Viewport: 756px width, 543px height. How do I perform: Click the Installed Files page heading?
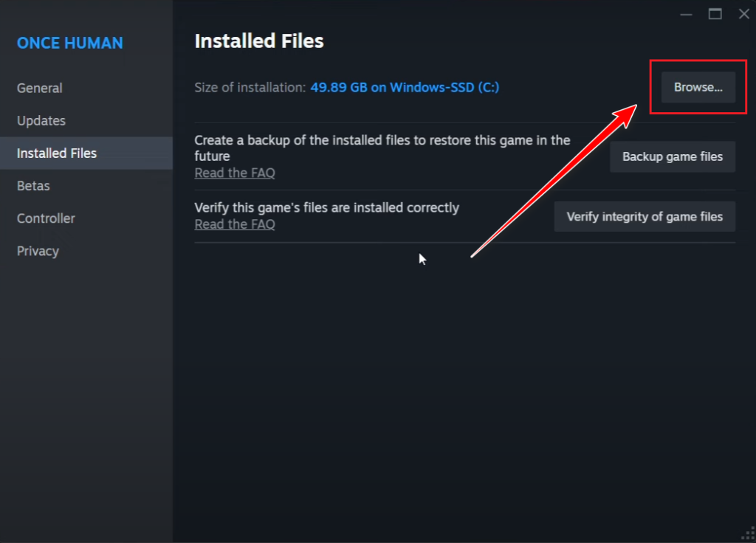click(x=259, y=41)
